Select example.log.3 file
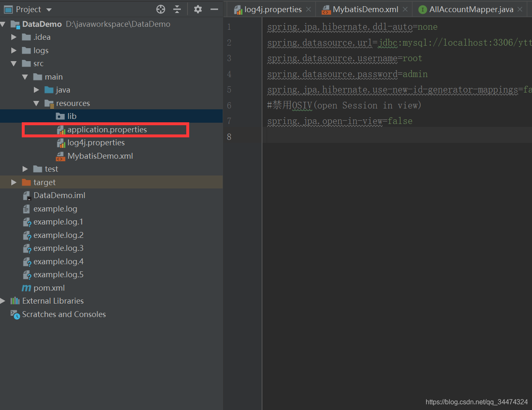 [59, 248]
